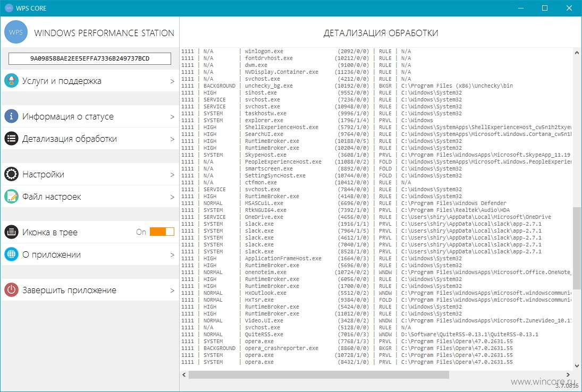Open the Файл настроек menu item
Screen dimensions: 582x392
90,197
